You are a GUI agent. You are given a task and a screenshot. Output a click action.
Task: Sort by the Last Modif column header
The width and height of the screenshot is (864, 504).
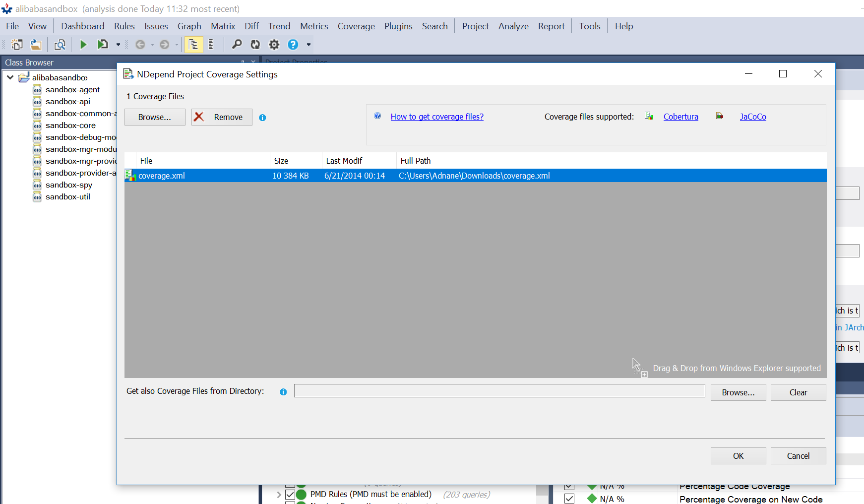click(359, 161)
